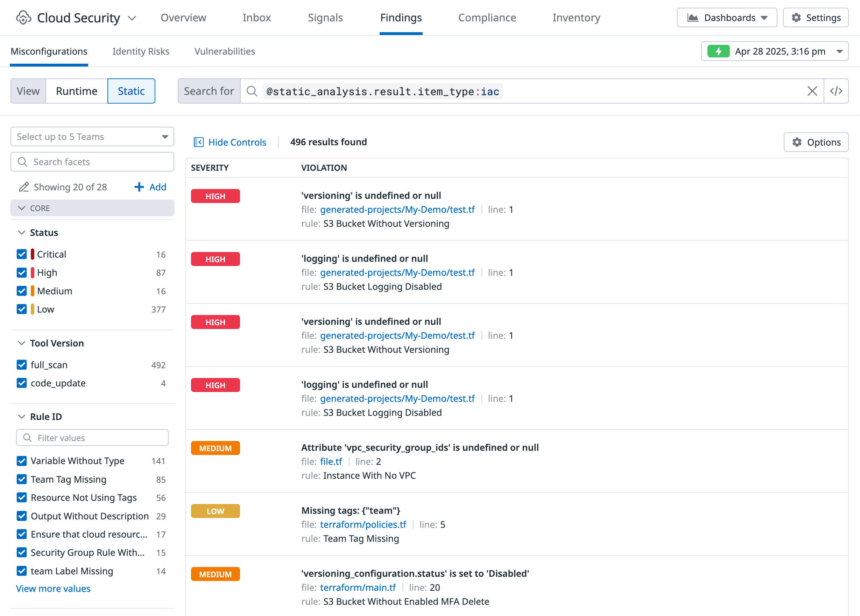Click the pencil edit facets icon
Screen dimensions: 860x616
(x=24, y=187)
